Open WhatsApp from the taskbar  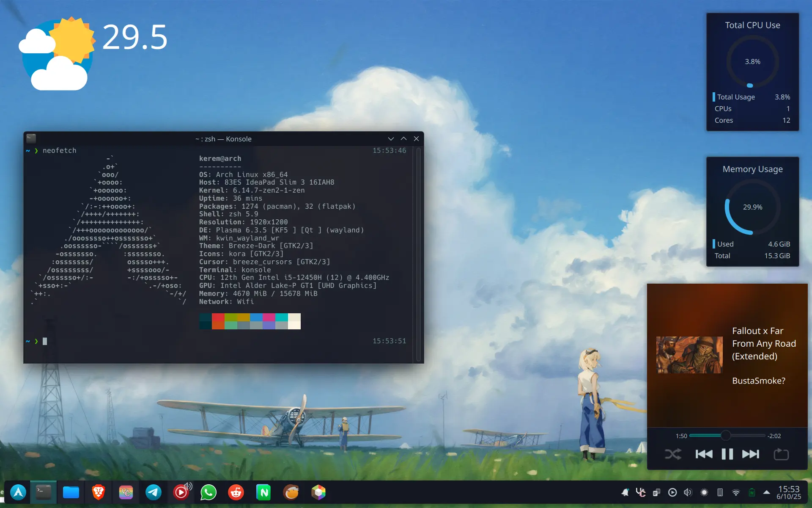[208, 492]
